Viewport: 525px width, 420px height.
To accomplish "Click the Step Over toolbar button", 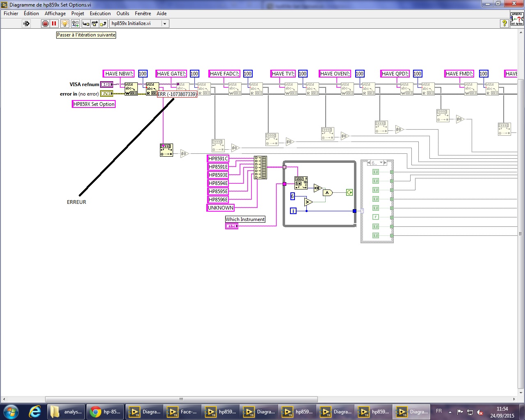I will pos(94,23).
